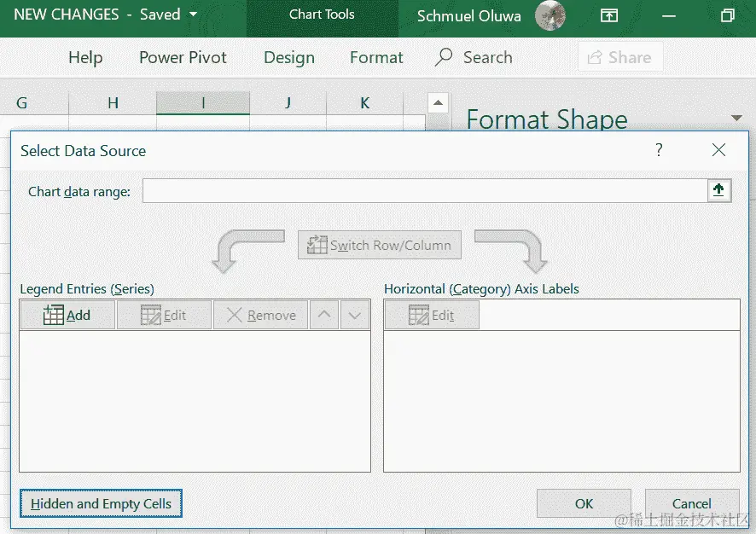Open the Help ribbon tab
Image resolution: width=756 pixels, height=534 pixels.
[x=85, y=57]
